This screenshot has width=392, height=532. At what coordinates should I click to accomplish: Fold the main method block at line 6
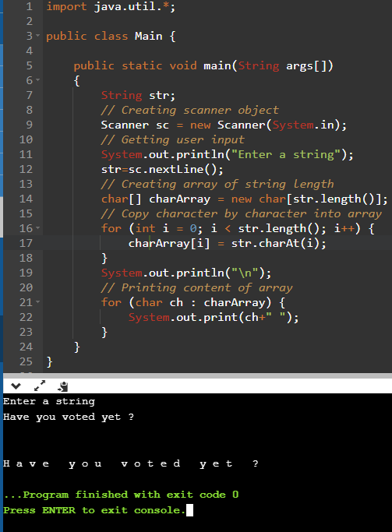click(x=37, y=80)
